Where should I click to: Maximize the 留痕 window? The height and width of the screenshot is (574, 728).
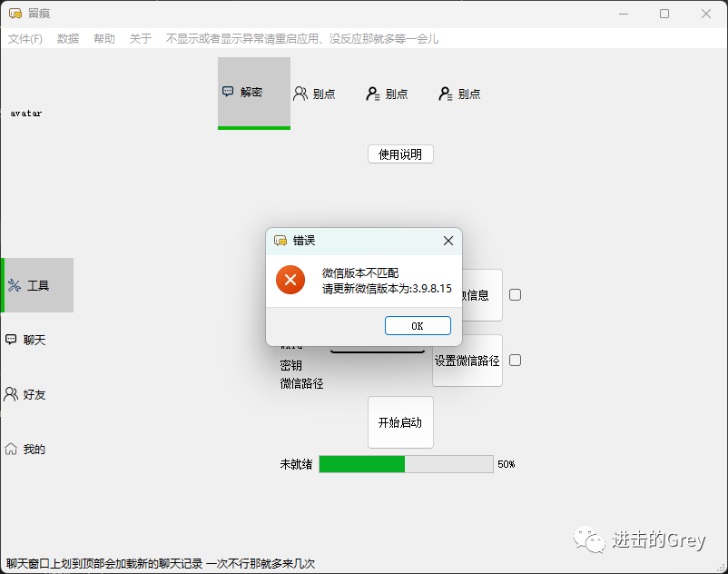tap(664, 14)
